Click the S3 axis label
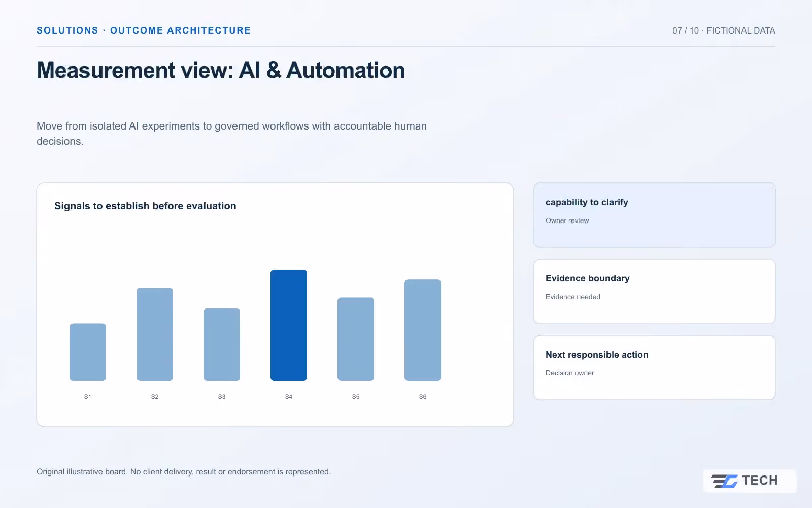This screenshot has width=812, height=508. 222,397
